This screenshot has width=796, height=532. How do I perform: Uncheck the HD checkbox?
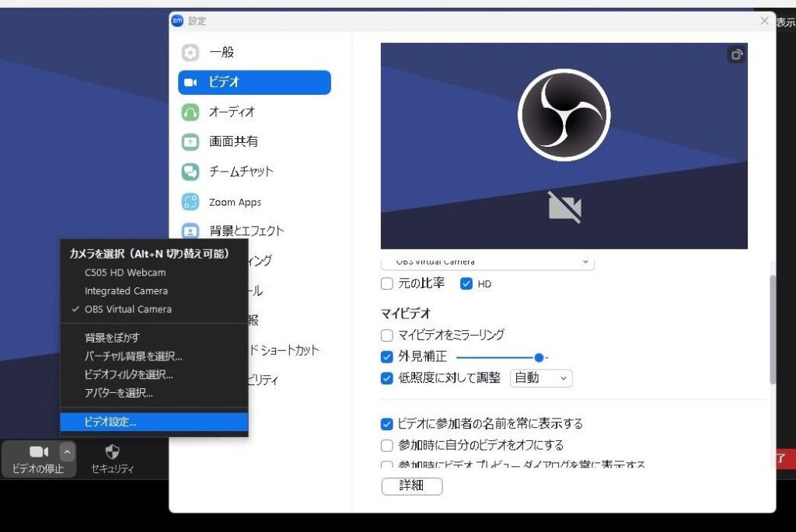coord(466,283)
